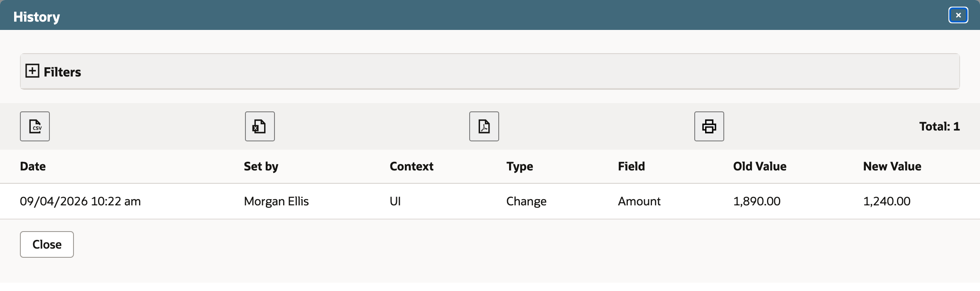Dismiss the History dialog with X
Viewport: 980px width, 291px height.
coord(958,15)
